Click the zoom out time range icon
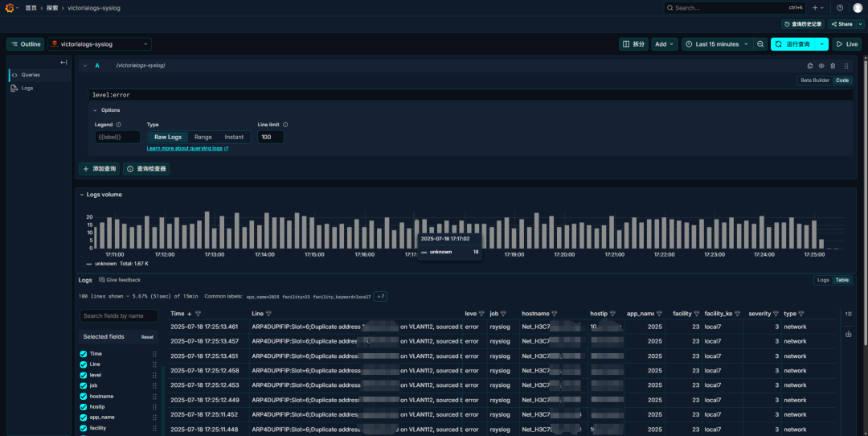This screenshot has width=868, height=436. (x=760, y=44)
